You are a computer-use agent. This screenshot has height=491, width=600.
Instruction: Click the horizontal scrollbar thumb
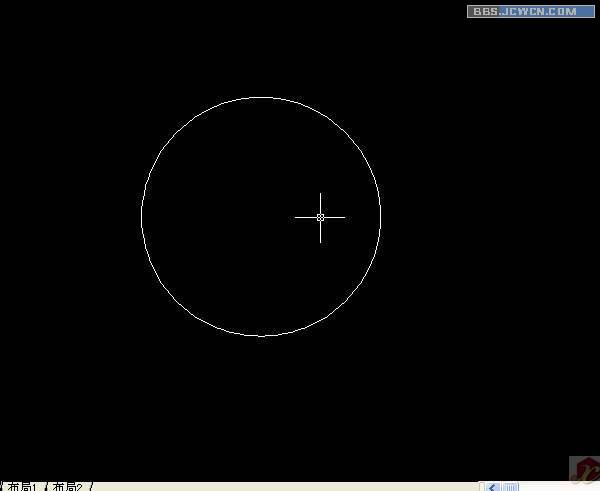click(510, 486)
